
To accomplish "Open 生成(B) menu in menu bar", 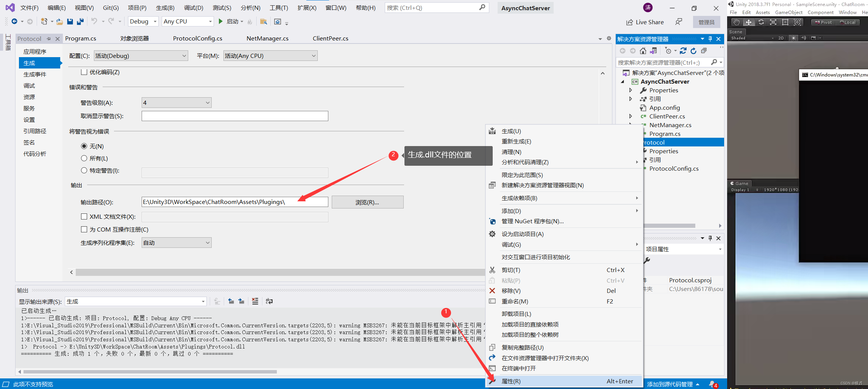I will coord(165,8).
